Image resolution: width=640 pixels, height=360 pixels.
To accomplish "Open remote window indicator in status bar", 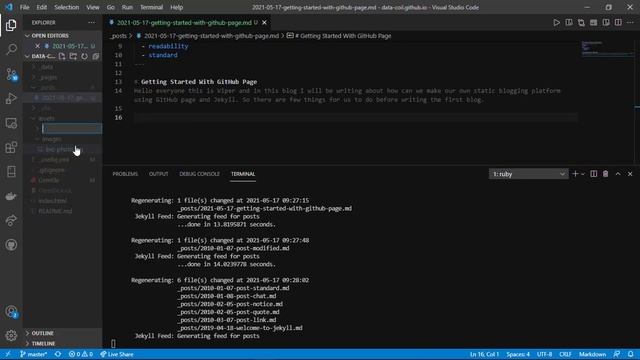I will point(8,354).
